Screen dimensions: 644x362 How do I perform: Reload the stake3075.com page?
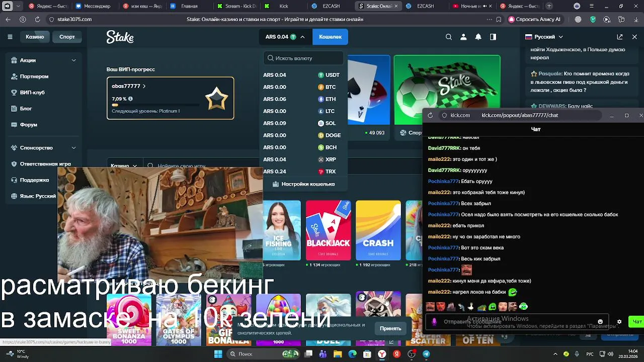point(37,19)
